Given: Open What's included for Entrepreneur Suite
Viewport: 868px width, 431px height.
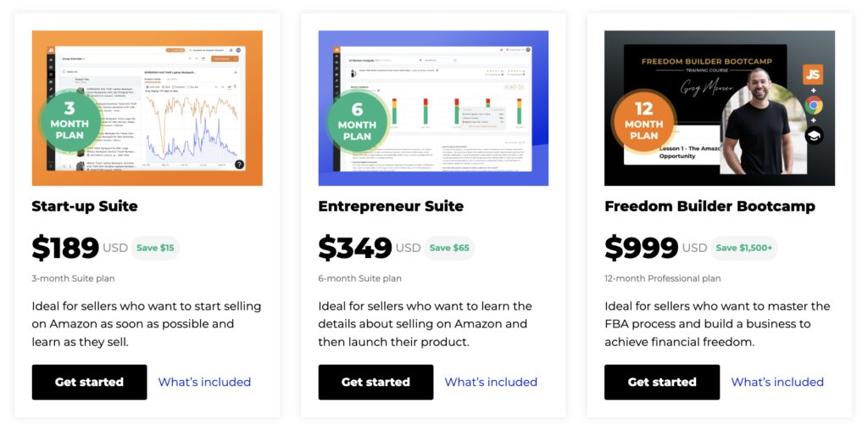Looking at the screenshot, I should 491,383.
